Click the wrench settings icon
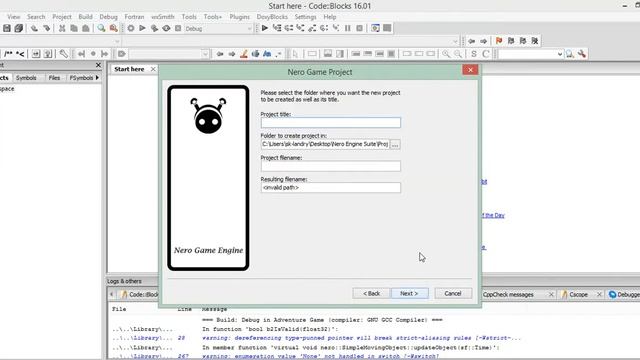The height and width of the screenshot is (360, 640). tap(582, 54)
